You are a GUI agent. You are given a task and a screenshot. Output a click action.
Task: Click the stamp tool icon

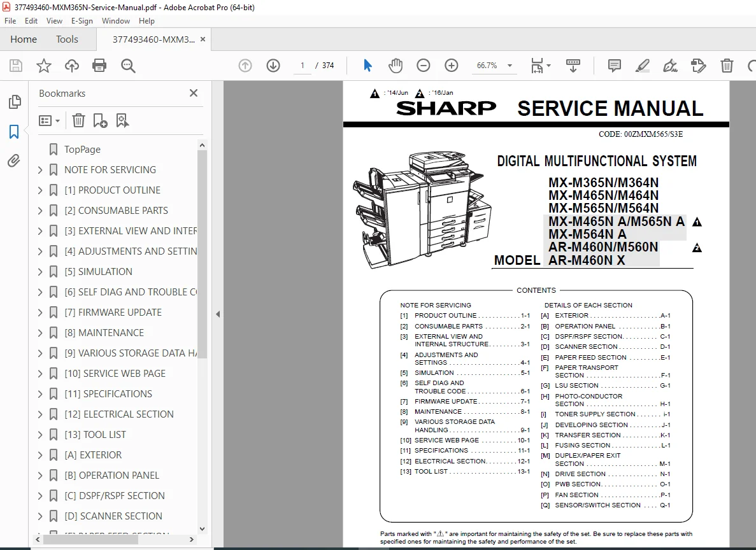[x=698, y=66]
